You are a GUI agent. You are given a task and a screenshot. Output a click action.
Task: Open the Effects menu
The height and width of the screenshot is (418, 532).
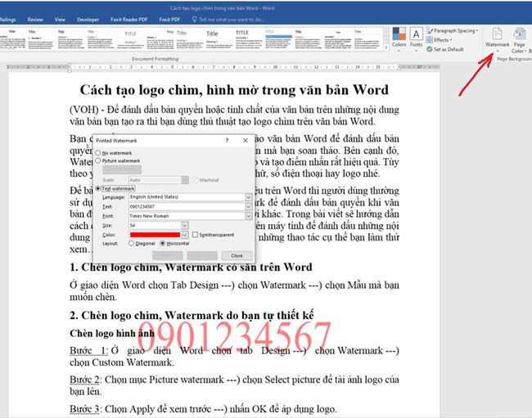pyautogui.click(x=440, y=40)
